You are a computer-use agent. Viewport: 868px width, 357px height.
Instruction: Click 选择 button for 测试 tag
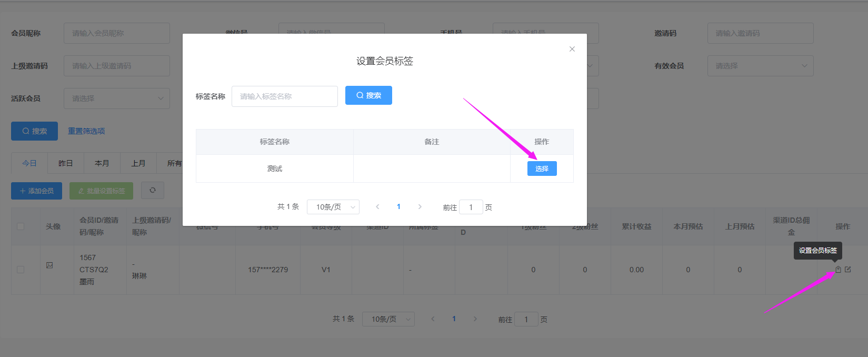(x=542, y=168)
